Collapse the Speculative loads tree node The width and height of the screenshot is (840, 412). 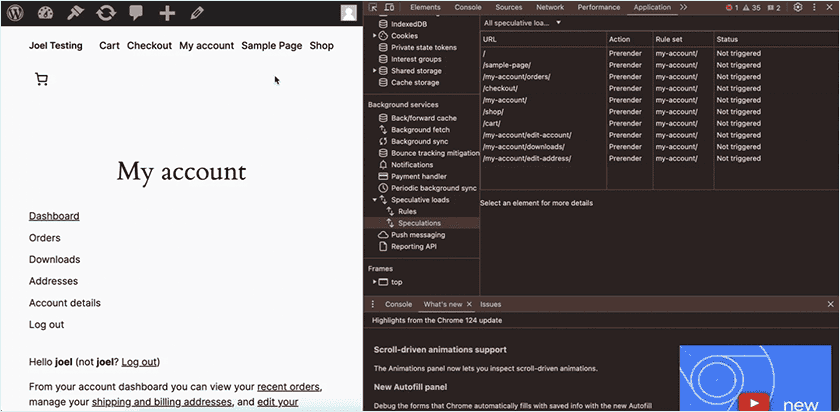coord(375,200)
